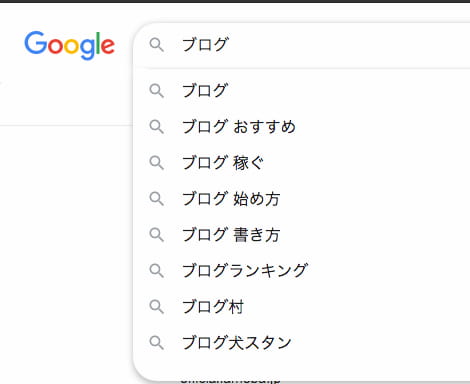
Task: Click the magnifier icon next to ブログ犬スタン
Action: (156, 343)
